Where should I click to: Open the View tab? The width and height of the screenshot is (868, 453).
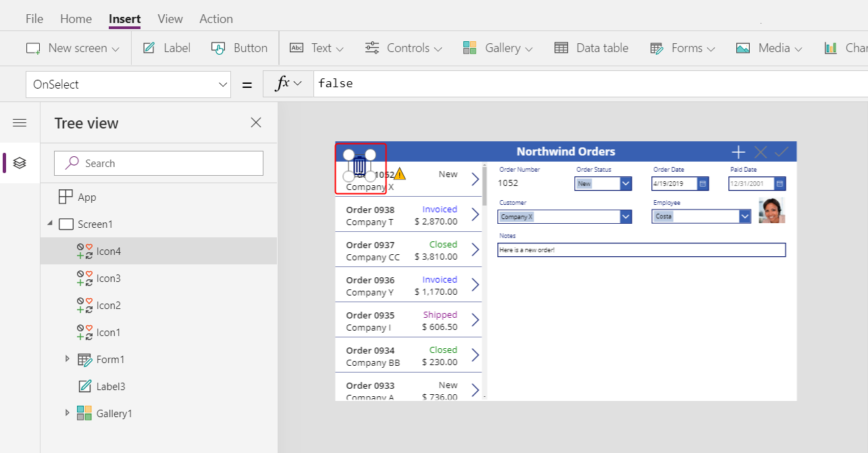[x=170, y=19]
